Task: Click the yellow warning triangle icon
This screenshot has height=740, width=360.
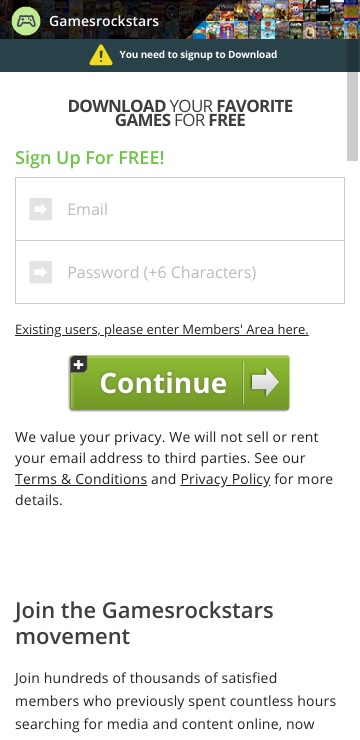Action: point(101,55)
